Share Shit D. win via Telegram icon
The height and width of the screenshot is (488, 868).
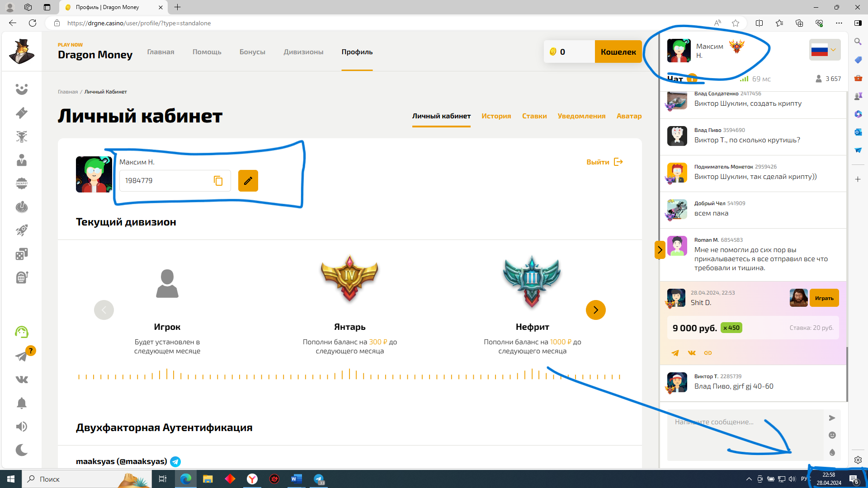pyautogui.click(x=675, y=353)
